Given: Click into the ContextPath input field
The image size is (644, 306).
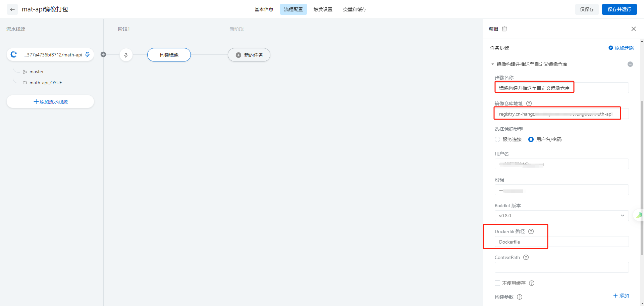Looking at the screenshot, I should pos(561,267).
